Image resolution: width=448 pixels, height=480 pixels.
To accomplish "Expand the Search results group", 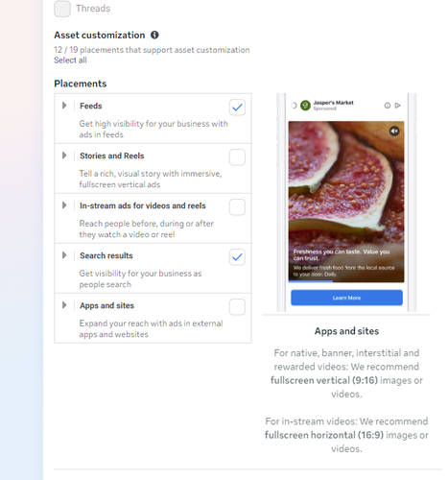I will click(x=64, y=255).
